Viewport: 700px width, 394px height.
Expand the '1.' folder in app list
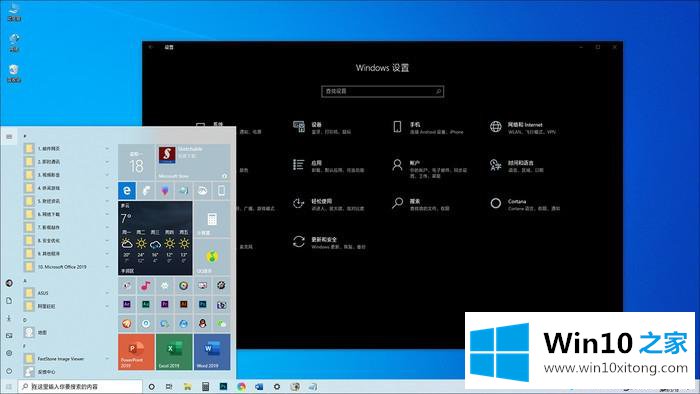(x=67, y=149)
